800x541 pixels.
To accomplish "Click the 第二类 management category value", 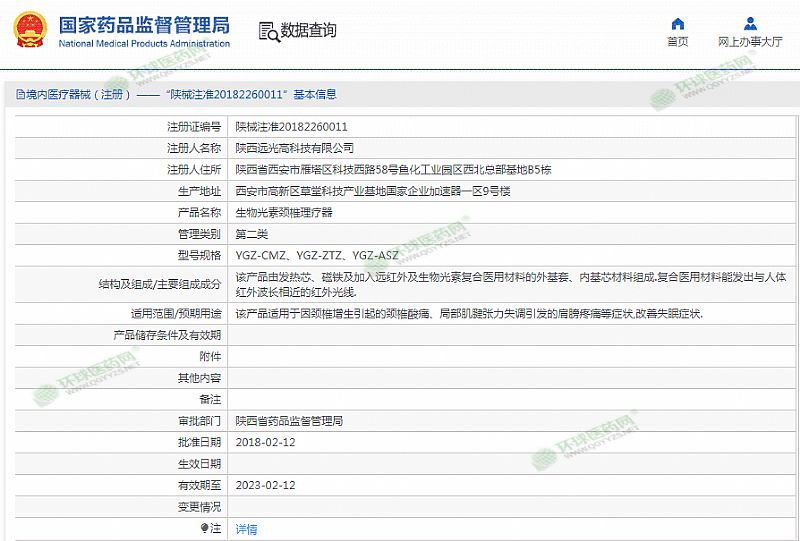I will pyautogui.click(x=252, y=234).
